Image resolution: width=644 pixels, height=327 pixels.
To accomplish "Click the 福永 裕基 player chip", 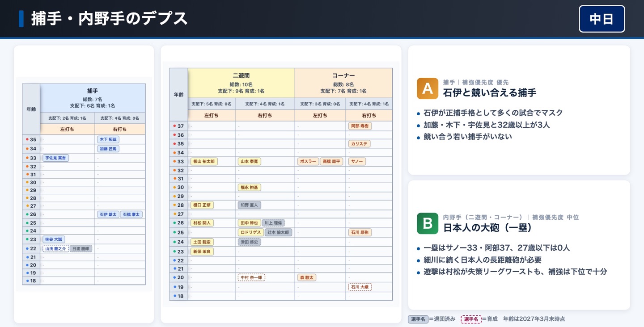I will 250,188.
